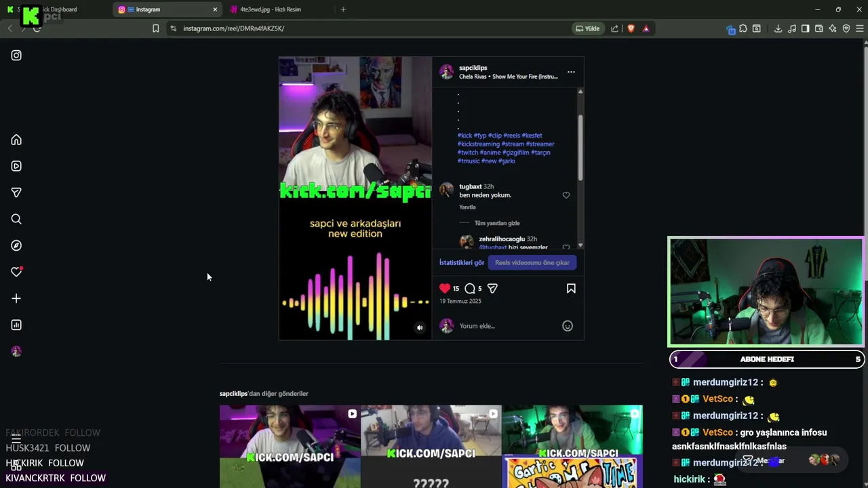Image resolution: width=868 pixels, height=488 pixels.
Task: Bookmark this page icon in address bar
Action: click(x=155, y=28)
